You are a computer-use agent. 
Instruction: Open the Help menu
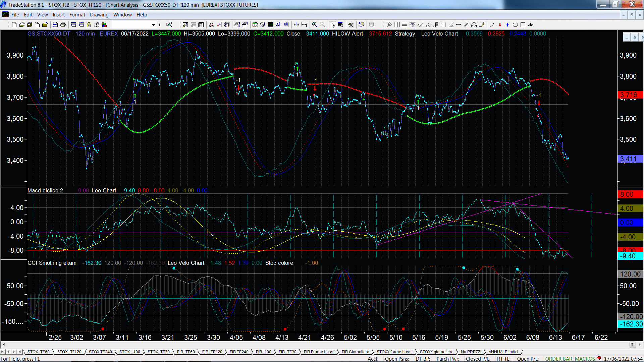142,15
